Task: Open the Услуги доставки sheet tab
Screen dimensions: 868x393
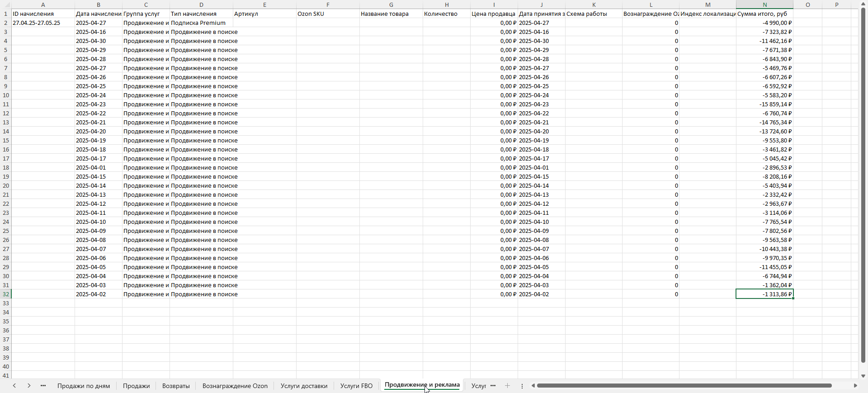Action: (304, 386)
